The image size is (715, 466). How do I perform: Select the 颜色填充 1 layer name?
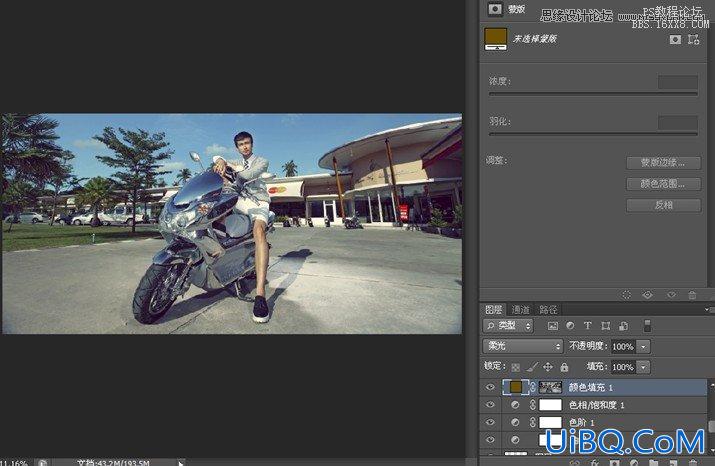[591, 388]
